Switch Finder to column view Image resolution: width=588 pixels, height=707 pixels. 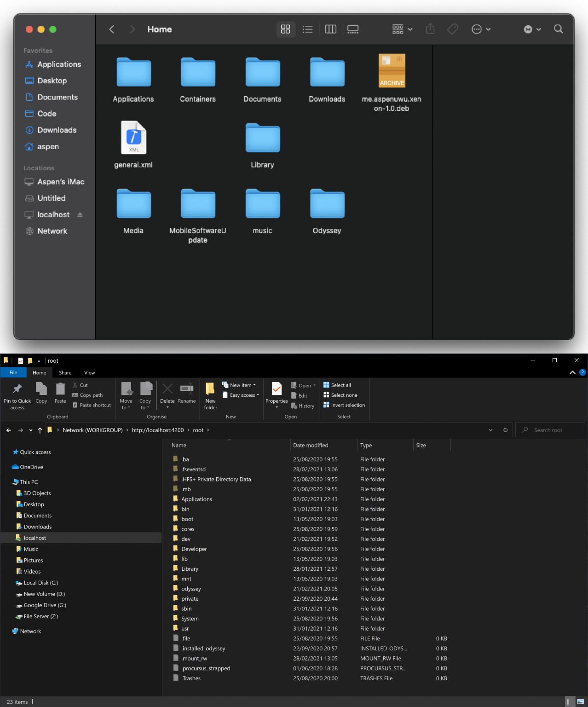tap(330, 29)
